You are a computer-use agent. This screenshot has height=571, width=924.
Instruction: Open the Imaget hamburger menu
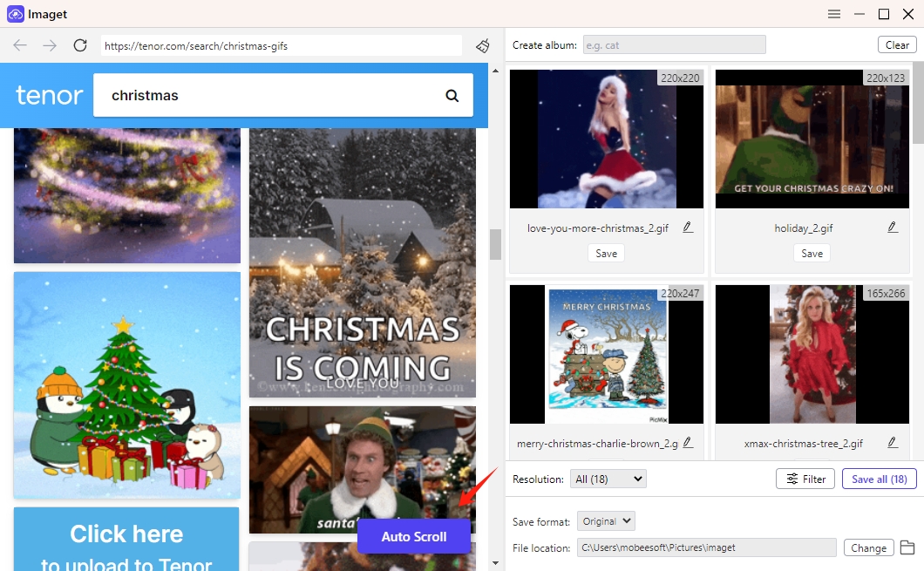click(x=834, y=14)
